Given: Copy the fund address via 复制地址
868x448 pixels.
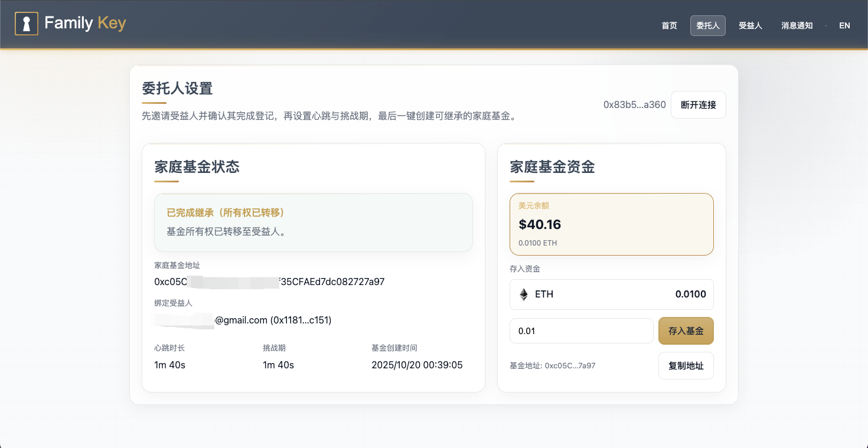Looking at the screenshot, I should (686, 365).
